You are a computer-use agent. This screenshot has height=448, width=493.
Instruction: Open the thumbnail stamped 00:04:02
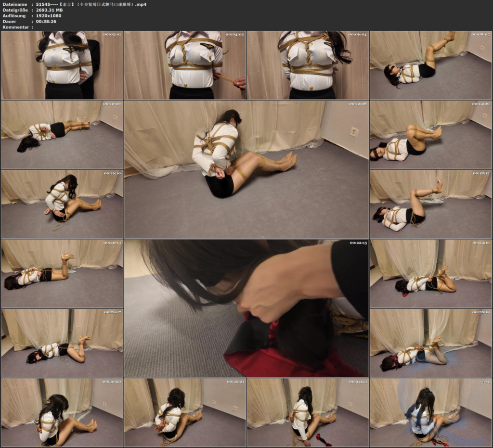(x=185, y=65)
